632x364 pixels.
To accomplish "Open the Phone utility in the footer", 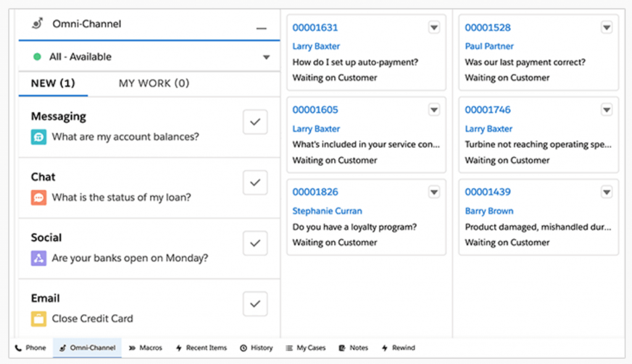I will (x=30, y=347).
